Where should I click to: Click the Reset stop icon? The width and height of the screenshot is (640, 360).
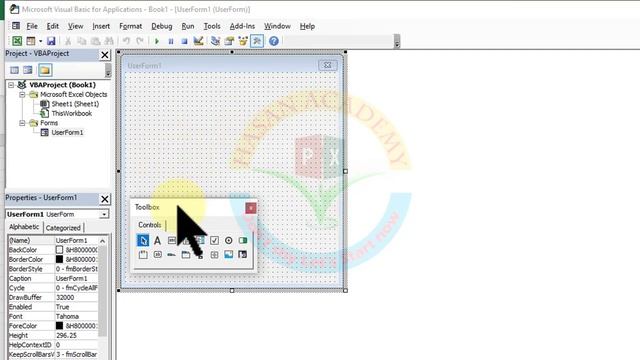click(184, 41)
